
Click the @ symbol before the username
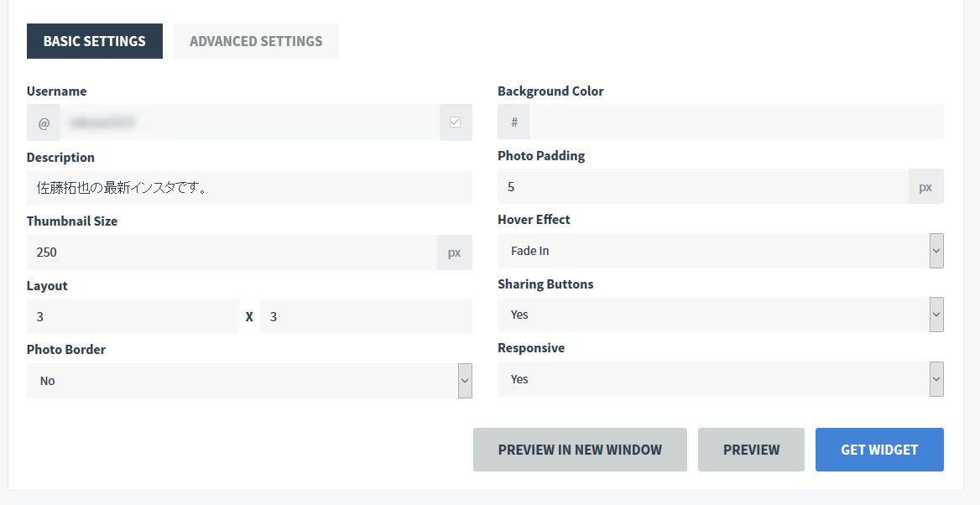click(44, 122)
